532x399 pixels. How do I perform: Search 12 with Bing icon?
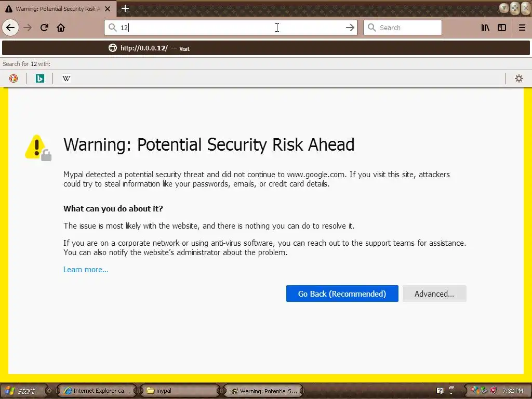click(40, 78)
